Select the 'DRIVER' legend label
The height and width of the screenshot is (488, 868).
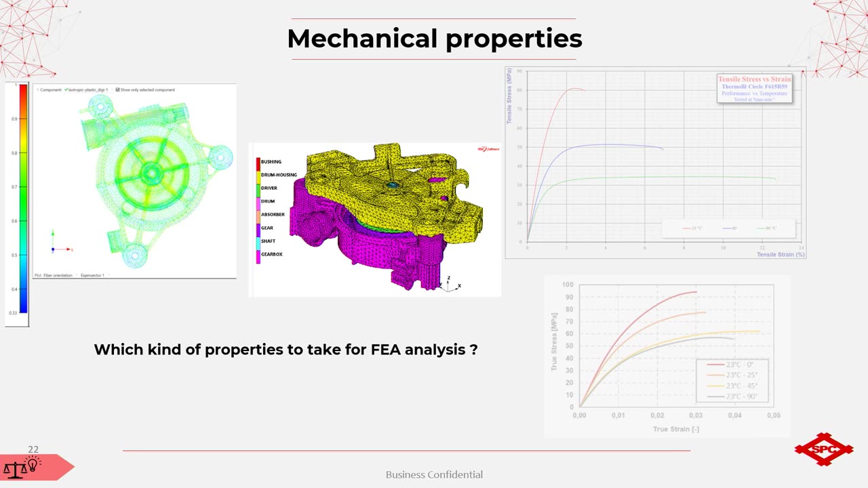pyautogui.click(x=269, y=188)
